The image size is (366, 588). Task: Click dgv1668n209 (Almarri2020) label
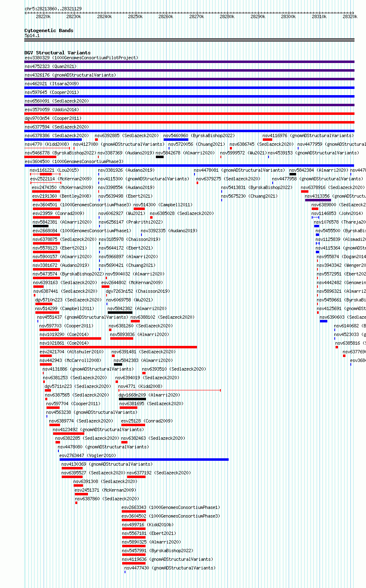[150, 395]
